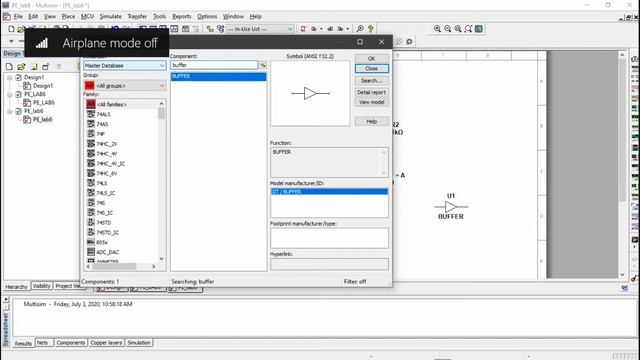The height and width of the screenshot is (360, 640).
Task: Click the family list vertical scrollbar thumb
Action: point(162,113)
